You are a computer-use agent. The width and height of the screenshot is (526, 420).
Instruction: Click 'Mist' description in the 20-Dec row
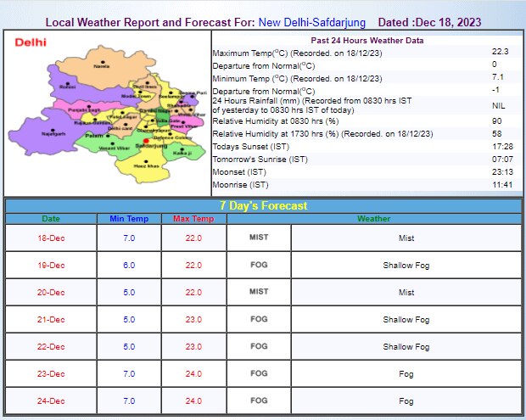tap(406, 293)
